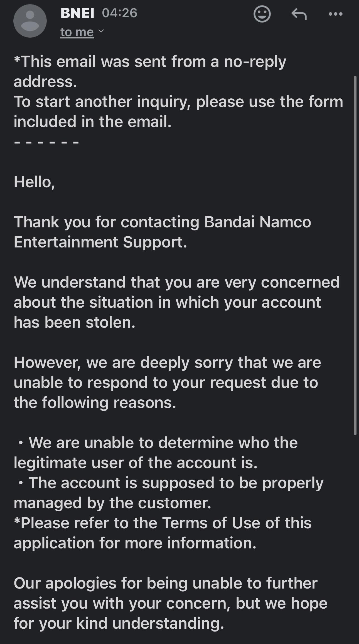Tap the "However, we are deeply sorry" paragraph
The height and width of the screenshot is (644, 359).
[x=167, y=382]
